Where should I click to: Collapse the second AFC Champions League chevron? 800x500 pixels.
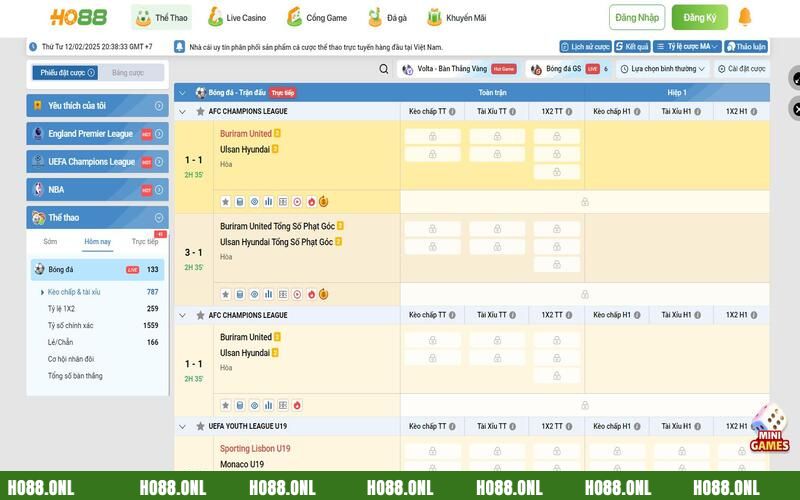182,315
